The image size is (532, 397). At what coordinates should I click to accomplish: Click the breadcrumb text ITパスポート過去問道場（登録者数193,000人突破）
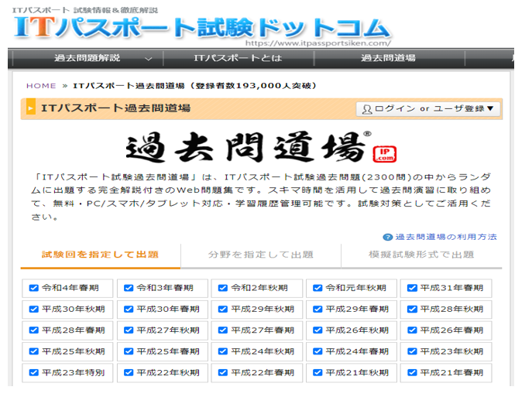coord(195,86)
